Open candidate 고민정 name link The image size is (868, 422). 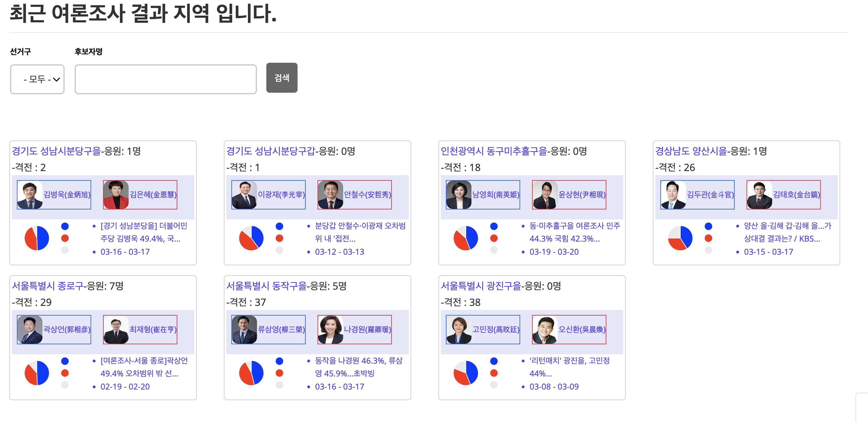(495, 329)
